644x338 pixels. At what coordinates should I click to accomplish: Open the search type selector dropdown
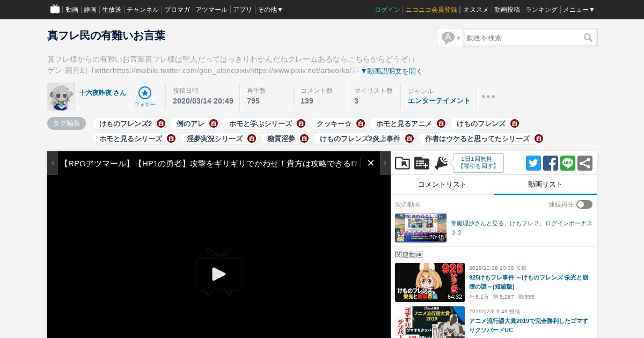click(x=451, y=38)
